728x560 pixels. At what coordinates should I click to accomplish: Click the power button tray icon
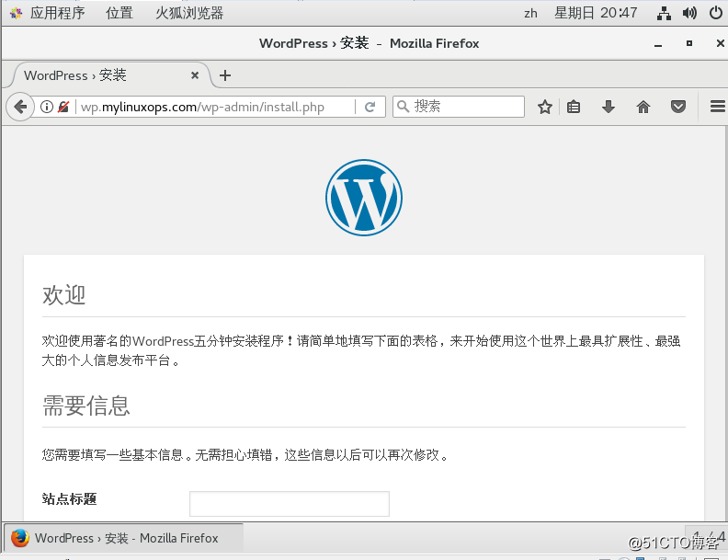pyautogui.click(x=715, y=13)
